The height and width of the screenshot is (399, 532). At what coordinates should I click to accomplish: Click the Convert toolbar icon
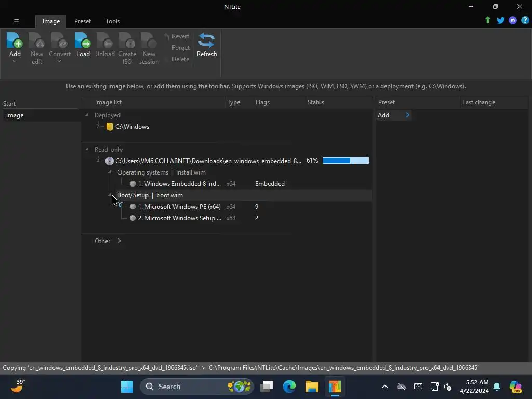(59, 41)
